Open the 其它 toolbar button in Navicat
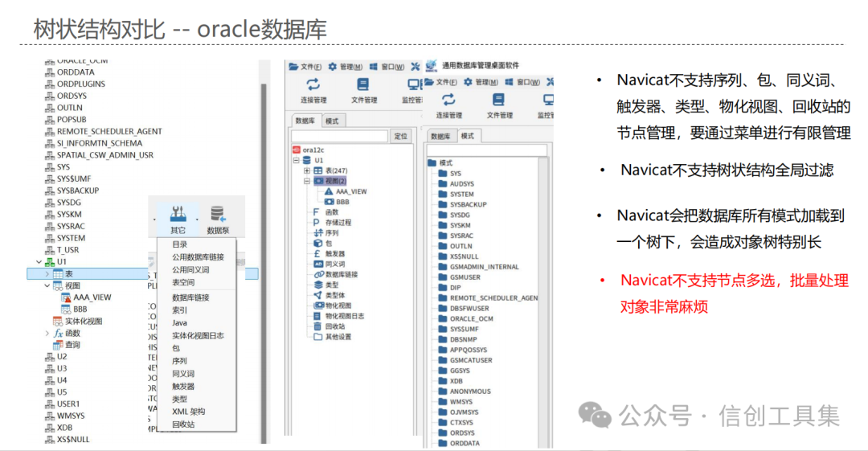 (x=178, y=219)
